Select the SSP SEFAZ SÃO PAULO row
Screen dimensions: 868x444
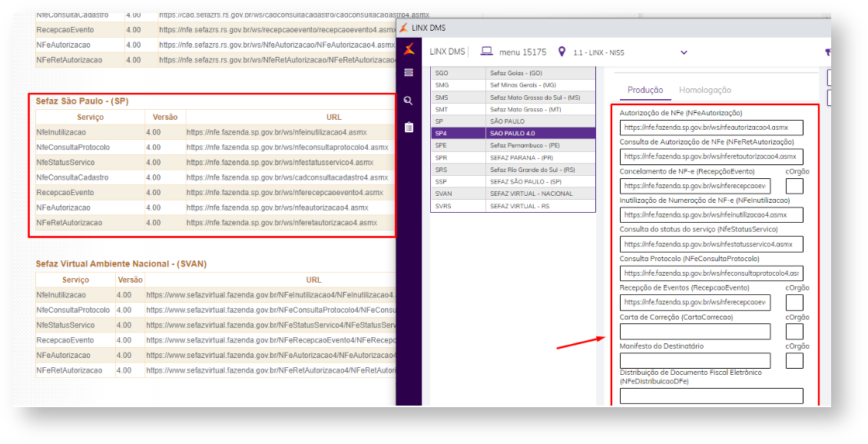513,181
